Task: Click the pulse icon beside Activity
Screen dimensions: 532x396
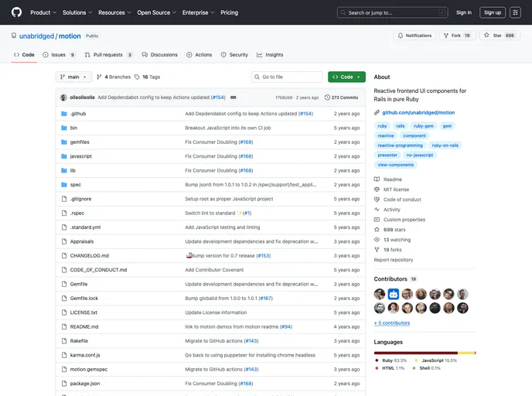Action: click(377, 210)
